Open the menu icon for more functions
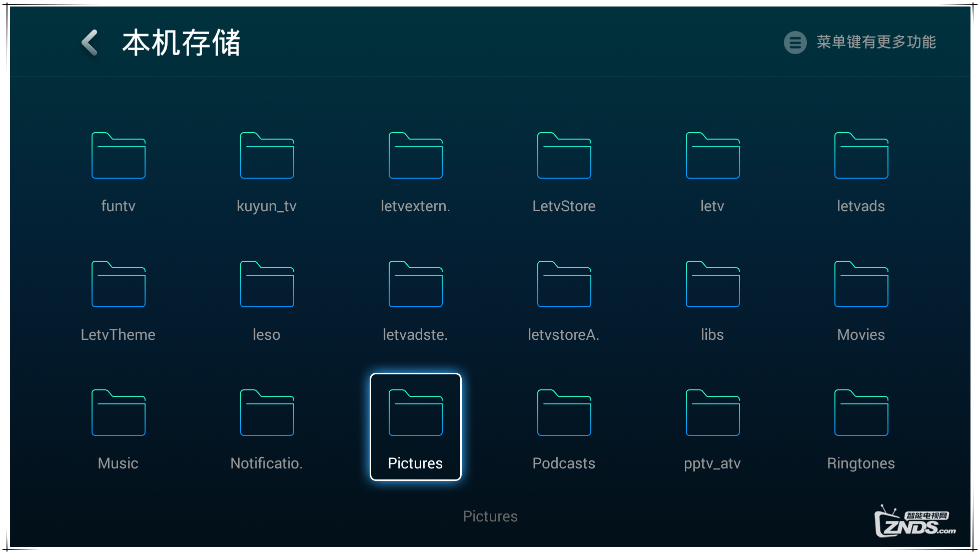Image resolution: width=980 pixels, height=554 pixels. 795,43
